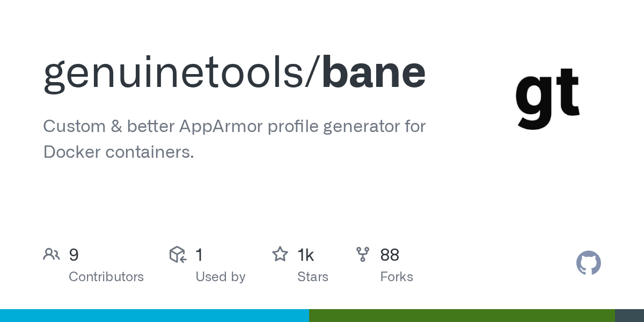Click the 1k stars count

(x=306, y=254)
